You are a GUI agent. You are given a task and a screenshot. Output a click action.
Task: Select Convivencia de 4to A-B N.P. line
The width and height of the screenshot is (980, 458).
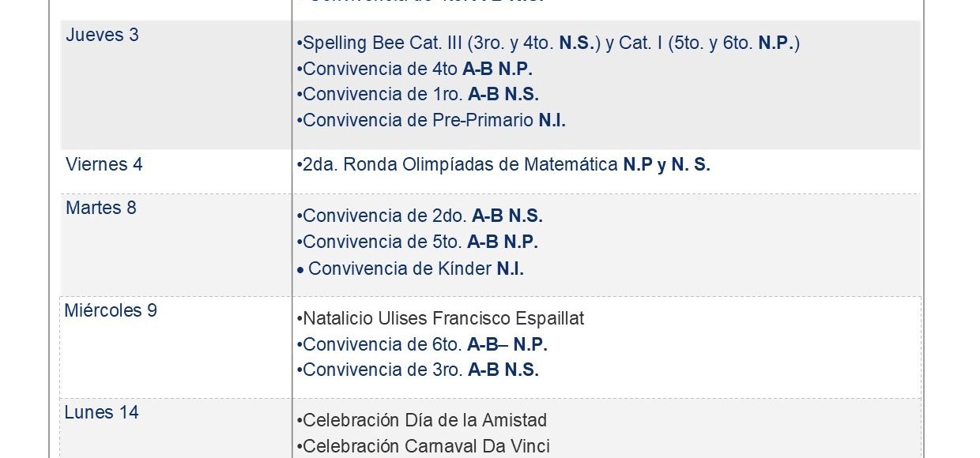coord(415,69)
